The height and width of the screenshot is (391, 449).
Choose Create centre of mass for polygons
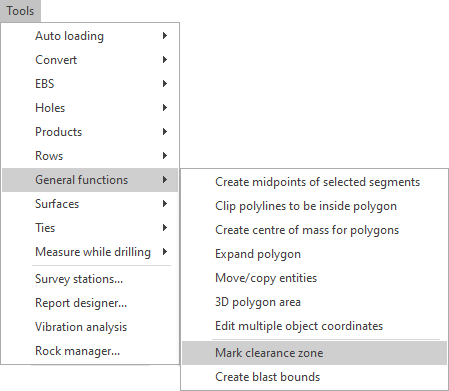314,230
